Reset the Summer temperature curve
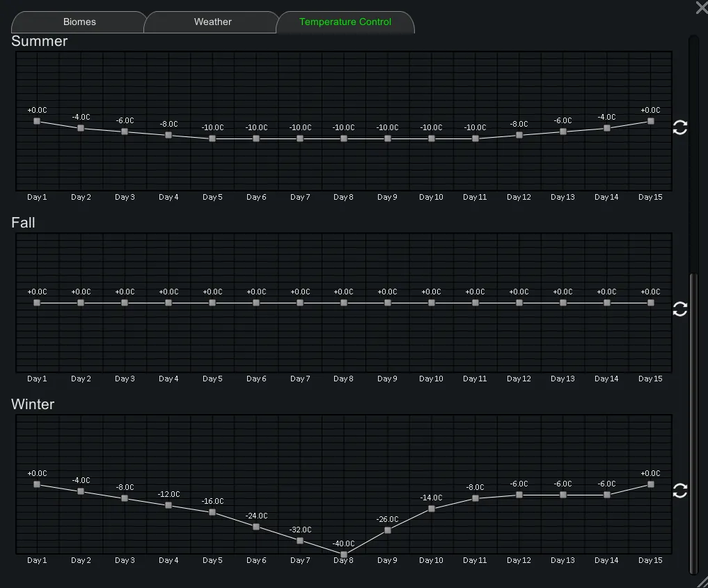This screenshot has width=708, height=588. [680, 127]
